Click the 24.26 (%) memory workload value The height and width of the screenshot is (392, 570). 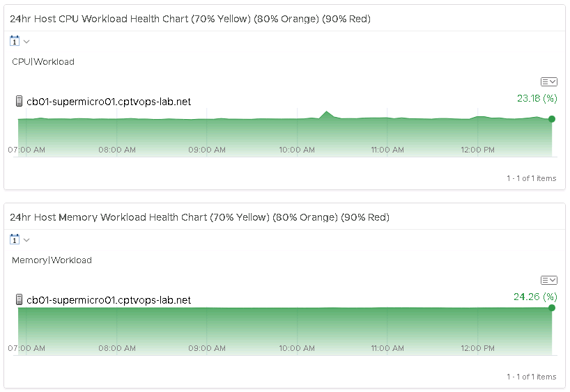click(535, 297)
